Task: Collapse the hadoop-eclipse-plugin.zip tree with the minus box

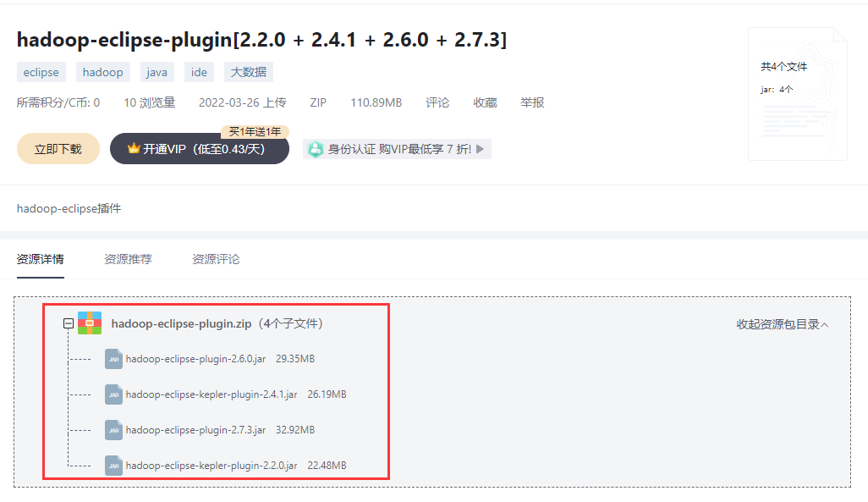Action: tap(68, 323)
